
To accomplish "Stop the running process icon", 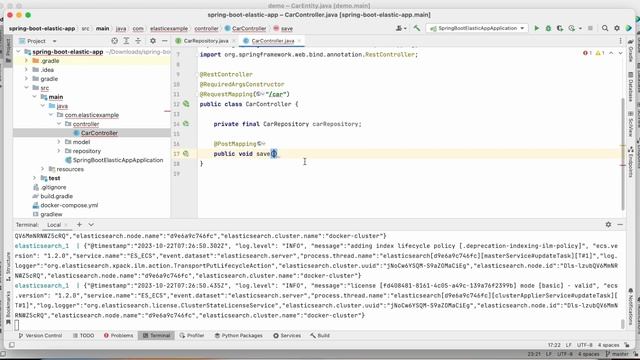I will (590, 28).
